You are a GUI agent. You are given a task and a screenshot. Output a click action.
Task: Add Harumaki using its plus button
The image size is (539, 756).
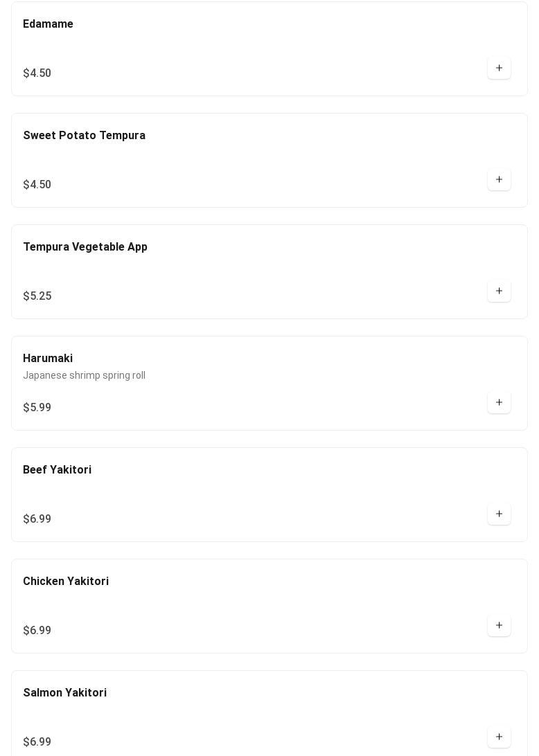(499, 402)
